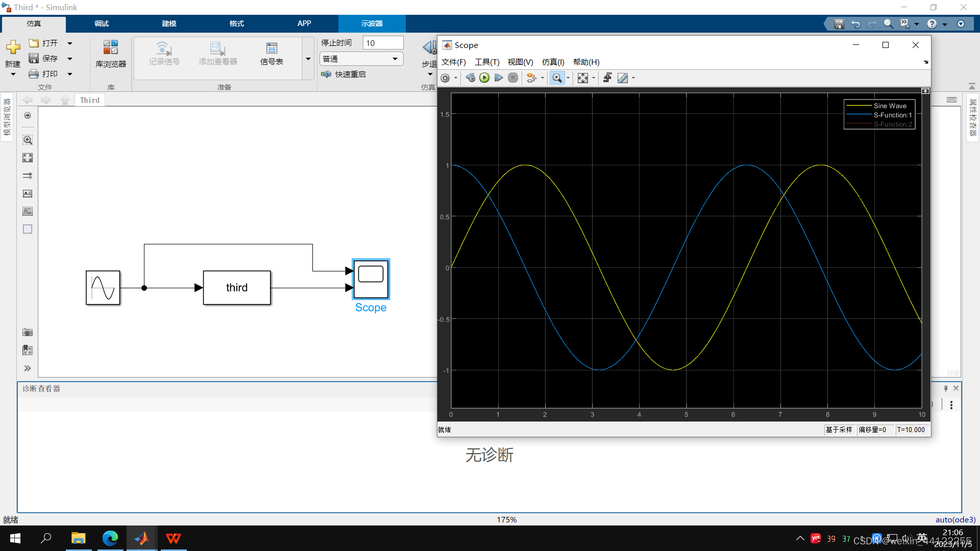Click Step Forward in Scope toolbar

pyautogui.click(x=499, y=78)
